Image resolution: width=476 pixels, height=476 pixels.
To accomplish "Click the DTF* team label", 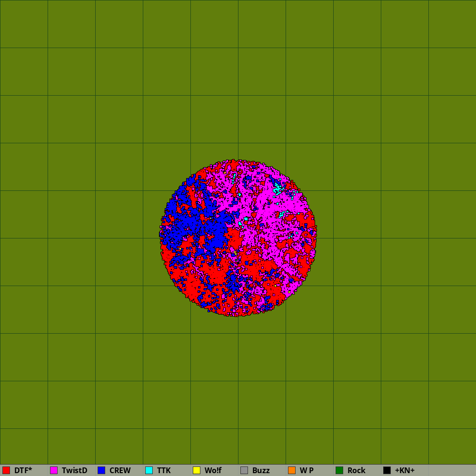I will 23,470.
